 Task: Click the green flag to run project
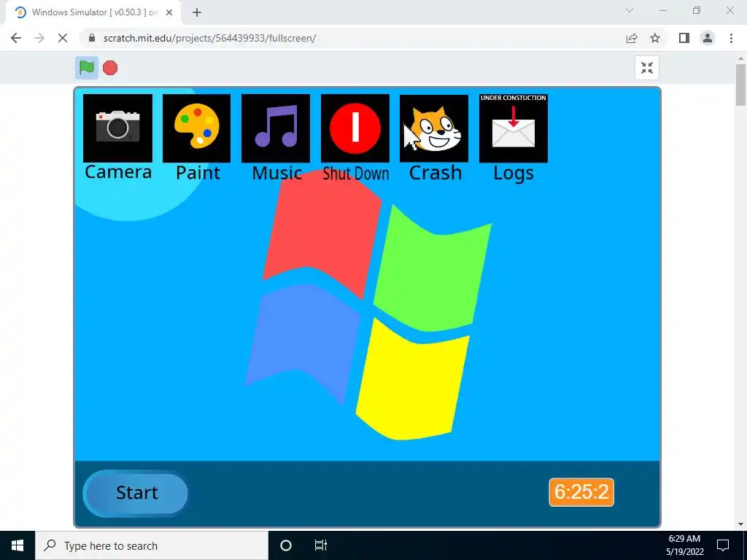tap(87, 68)
